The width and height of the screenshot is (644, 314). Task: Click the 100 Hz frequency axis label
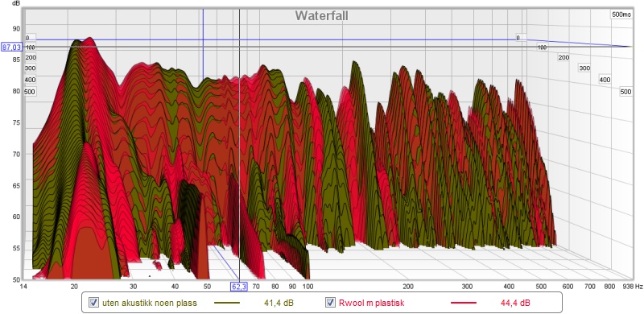(308, 286)
